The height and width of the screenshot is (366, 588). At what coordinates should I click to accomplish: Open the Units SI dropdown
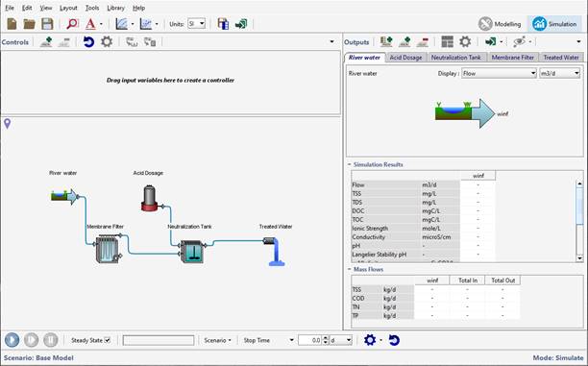click(x=197, y=24)
